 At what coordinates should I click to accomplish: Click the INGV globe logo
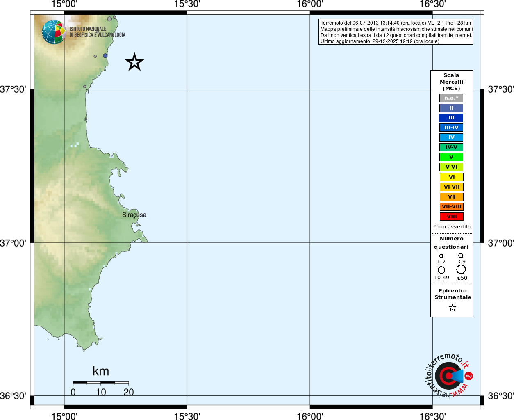tap(54, 32)
